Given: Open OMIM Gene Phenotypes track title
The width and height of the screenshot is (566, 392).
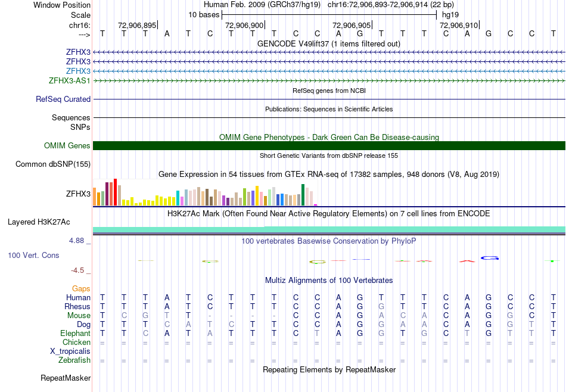Looking at the screenshot, I should coord(329,137).
